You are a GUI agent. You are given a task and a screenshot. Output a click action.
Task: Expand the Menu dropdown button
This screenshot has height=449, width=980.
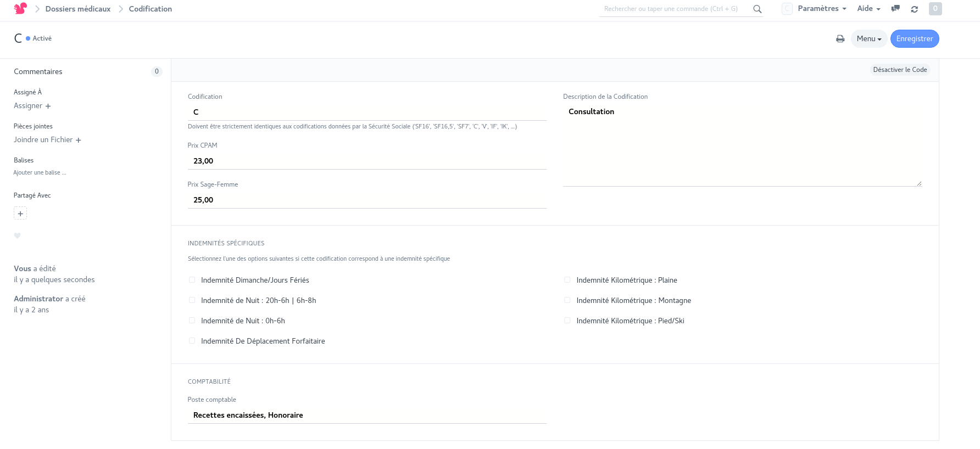(868, 39)
